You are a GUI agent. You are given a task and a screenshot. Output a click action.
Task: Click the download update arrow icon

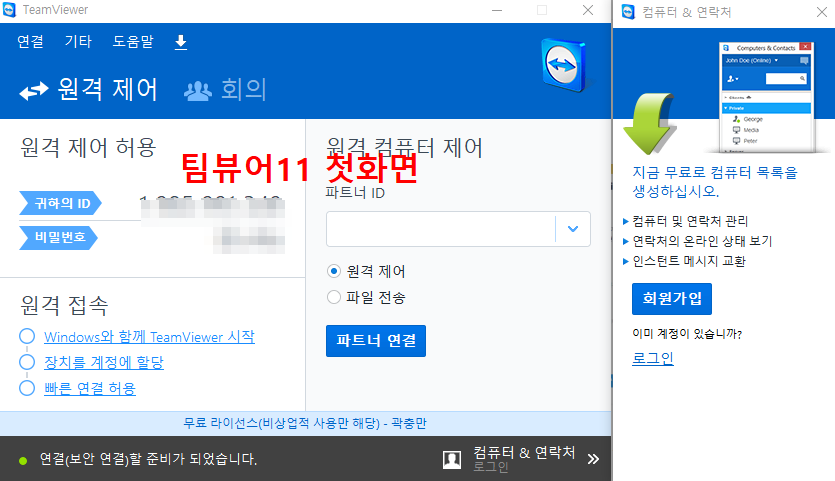pos(181,42)
